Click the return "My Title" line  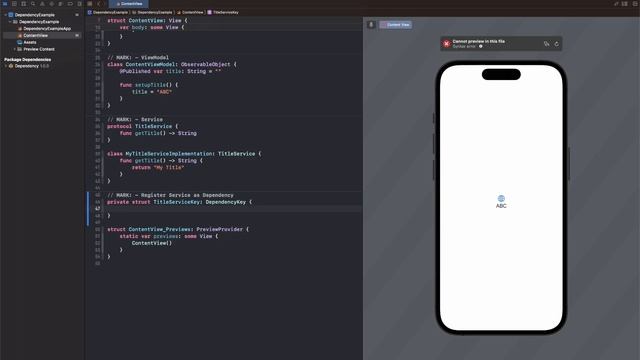(158, 167)
